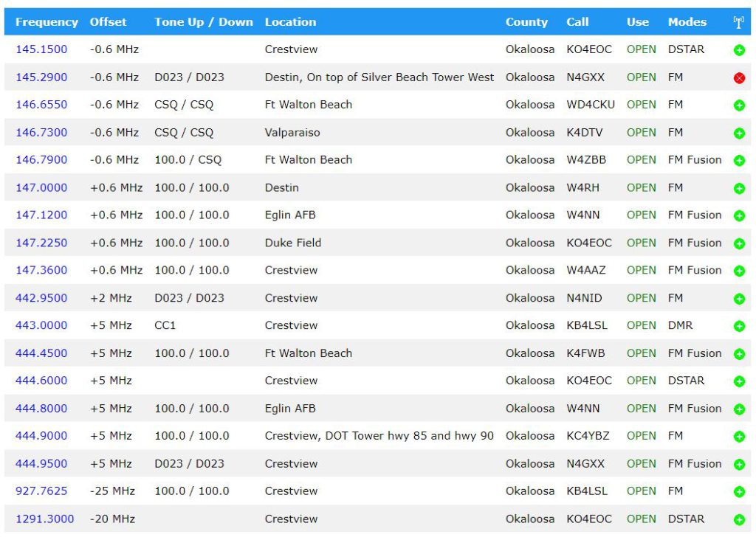Click the green status icon for 147.3600
This screenshot has width=756, height=537.
(x=739, y=271)
